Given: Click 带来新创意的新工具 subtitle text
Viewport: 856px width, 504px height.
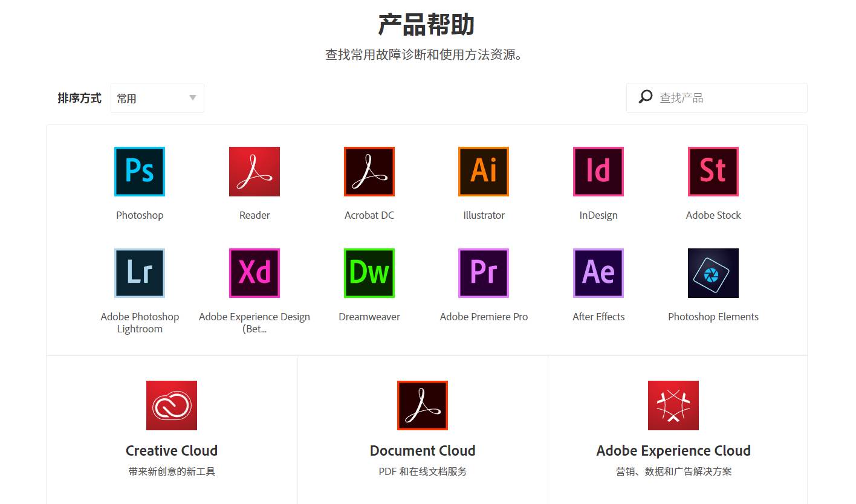Looking at the screenshot, I should click(x=172, y=471).
